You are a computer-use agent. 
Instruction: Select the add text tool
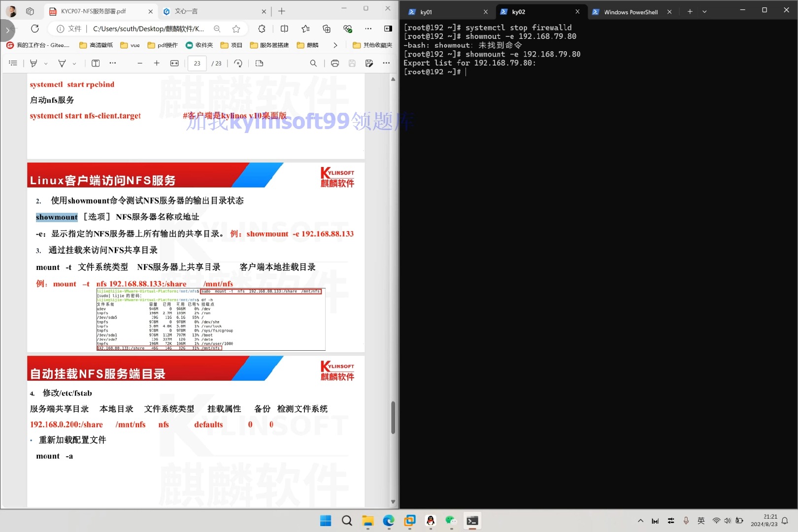pyautogui.click(x=96, y=63)
